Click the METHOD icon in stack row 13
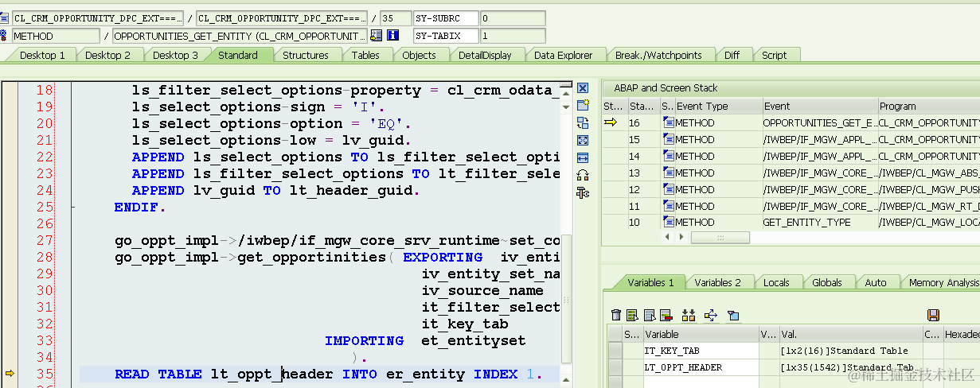The width and height of the screenshot is (980, 388). click(x=669, y=173)
